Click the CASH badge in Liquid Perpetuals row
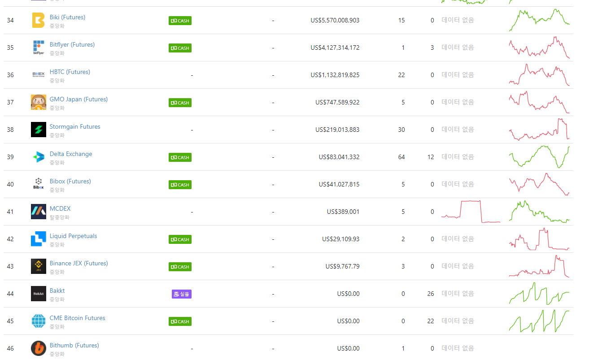 [180, 239]
